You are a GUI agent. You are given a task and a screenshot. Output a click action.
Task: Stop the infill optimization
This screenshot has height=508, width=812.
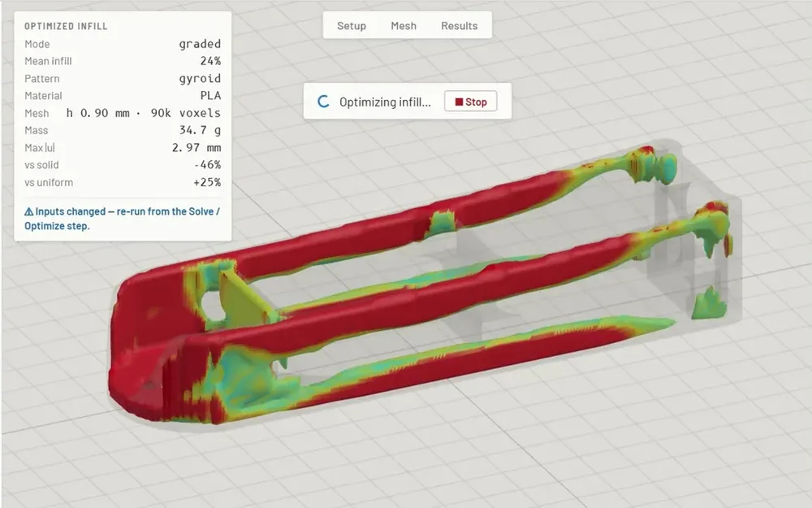click(x=471, y=102)
